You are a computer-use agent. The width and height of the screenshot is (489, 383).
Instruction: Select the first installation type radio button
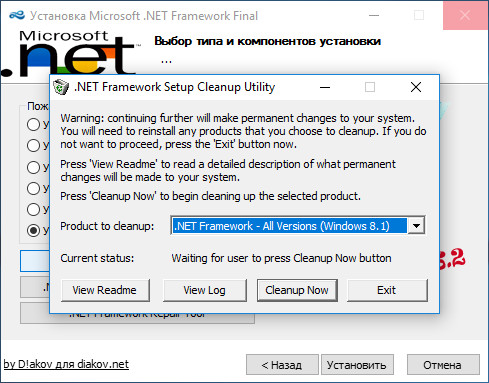33,124
